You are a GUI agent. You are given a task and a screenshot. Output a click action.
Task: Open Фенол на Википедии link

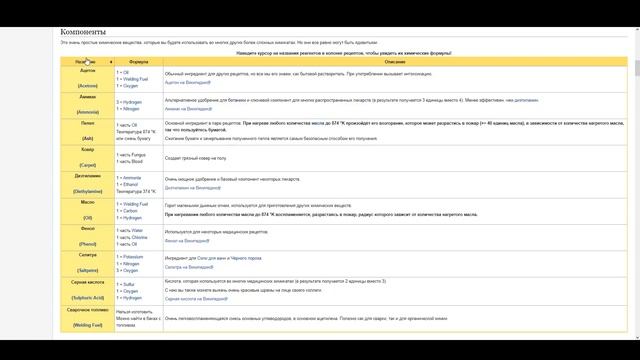click(187, 241)
